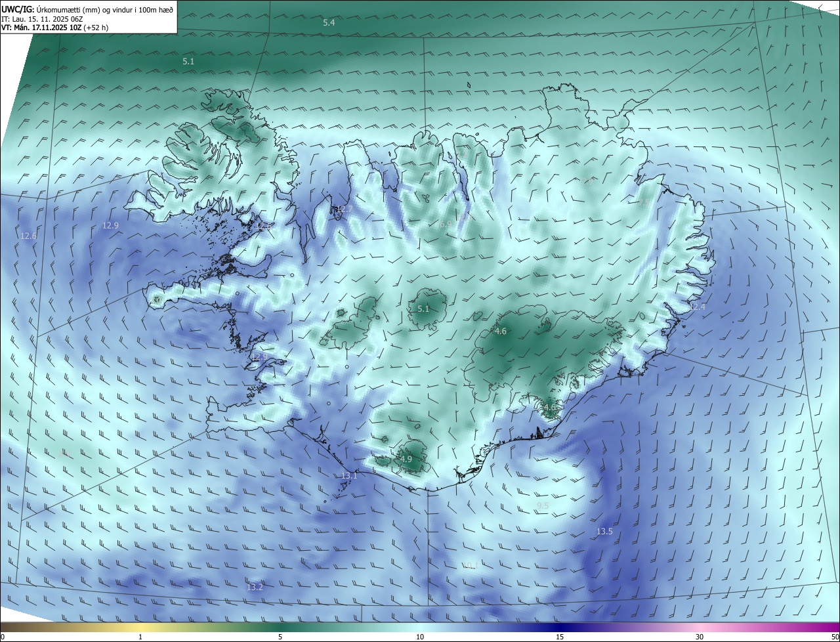This screenshot has width=840, height=642.
Task: Select the 13.5 value in the southeast sea
Action: (x=604, y=532)
